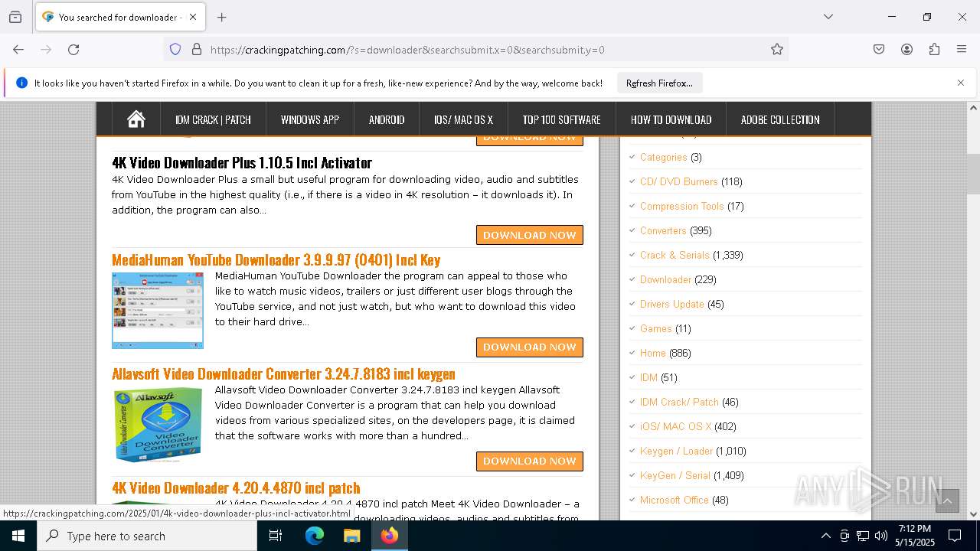The image size is (980, 551).
Task: Open ANDROID menu item
Action: [x=387, y=119]
